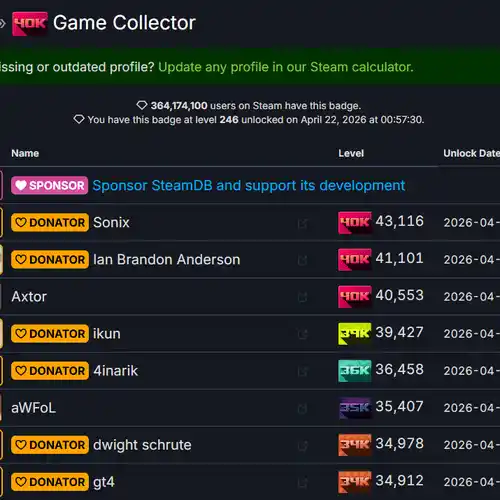
Task: Open 'Sponsor SteamDB and support its development' link
Action: tap(249, 185)
